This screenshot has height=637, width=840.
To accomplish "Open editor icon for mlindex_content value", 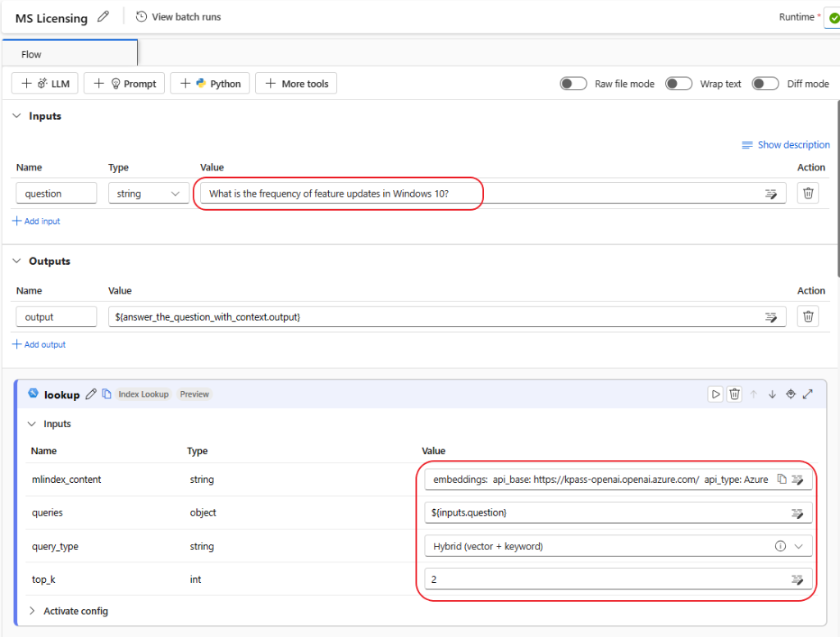I will [797, 480].
